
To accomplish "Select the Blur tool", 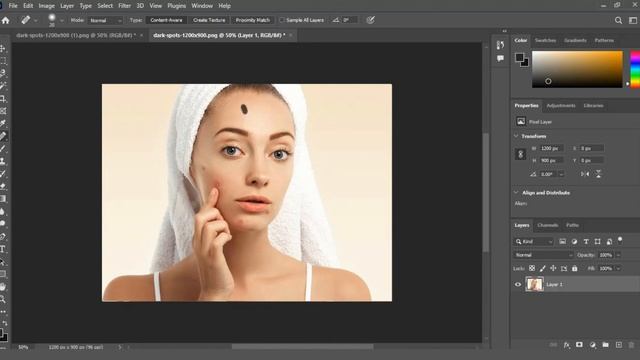I will [3, 211].
